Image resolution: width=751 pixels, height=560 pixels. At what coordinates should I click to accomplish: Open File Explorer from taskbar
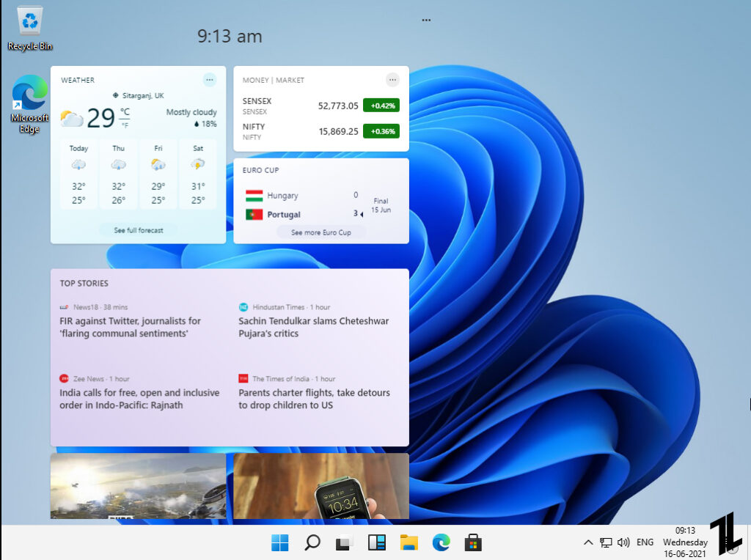409,542
